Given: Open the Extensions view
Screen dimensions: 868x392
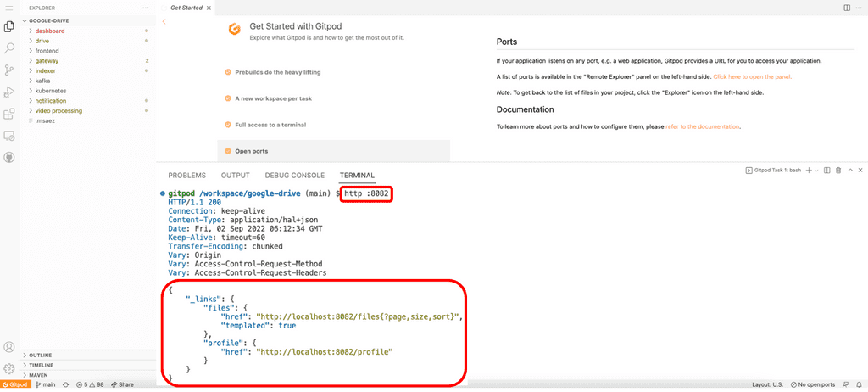Looking at the screenshot, I should pos(9,113).
